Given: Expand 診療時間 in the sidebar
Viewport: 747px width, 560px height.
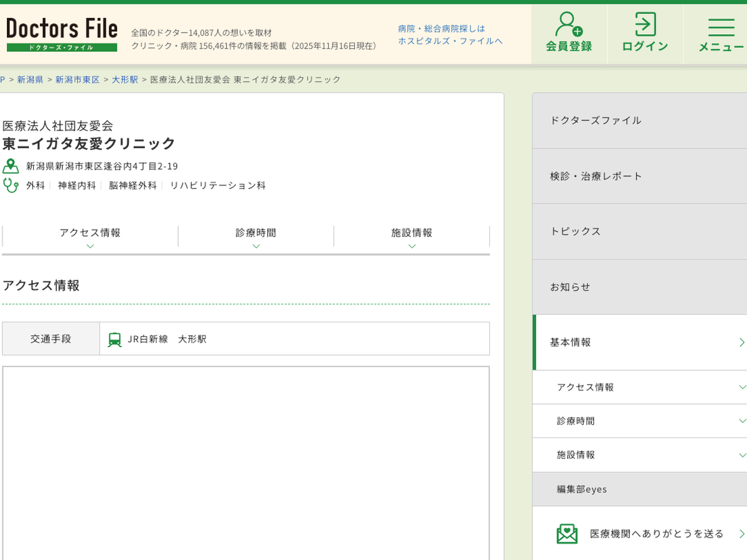Looking at the screenshot, I should point(639,421).
